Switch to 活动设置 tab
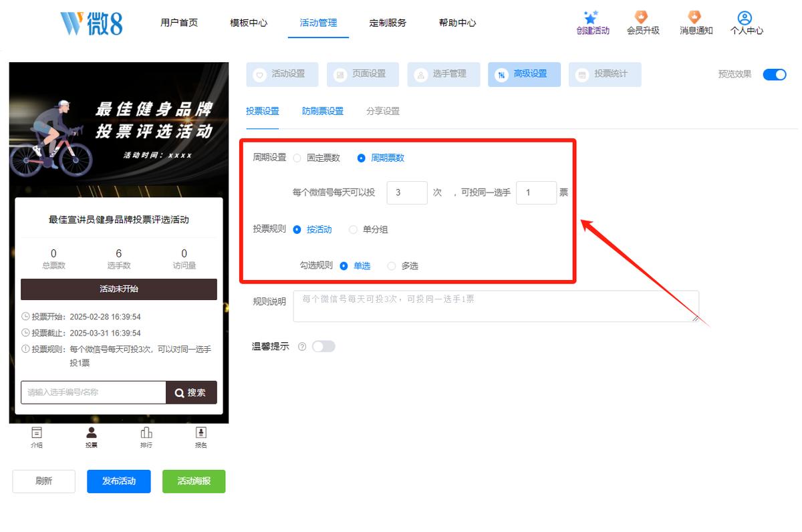 tap(282, 74)
